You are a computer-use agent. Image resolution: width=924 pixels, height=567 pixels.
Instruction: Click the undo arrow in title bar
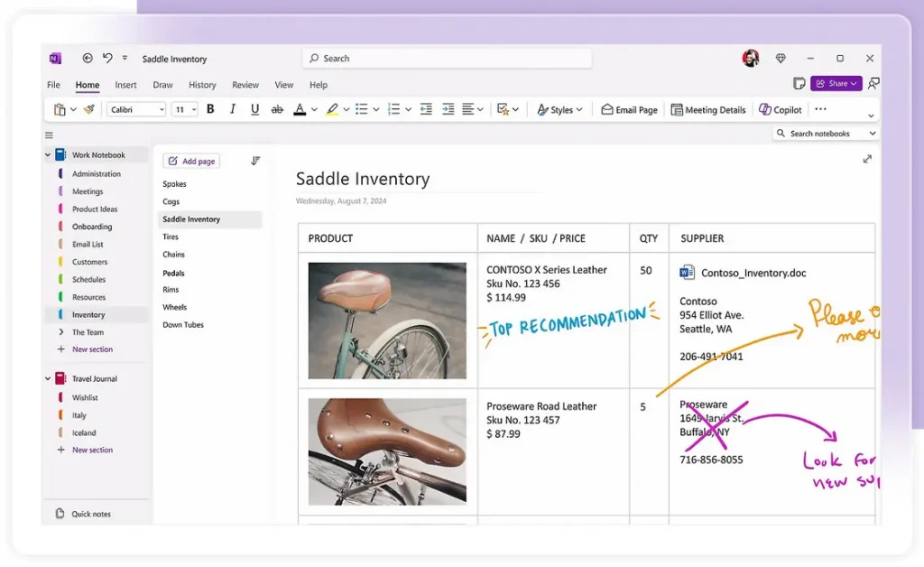tap(107, 59)
